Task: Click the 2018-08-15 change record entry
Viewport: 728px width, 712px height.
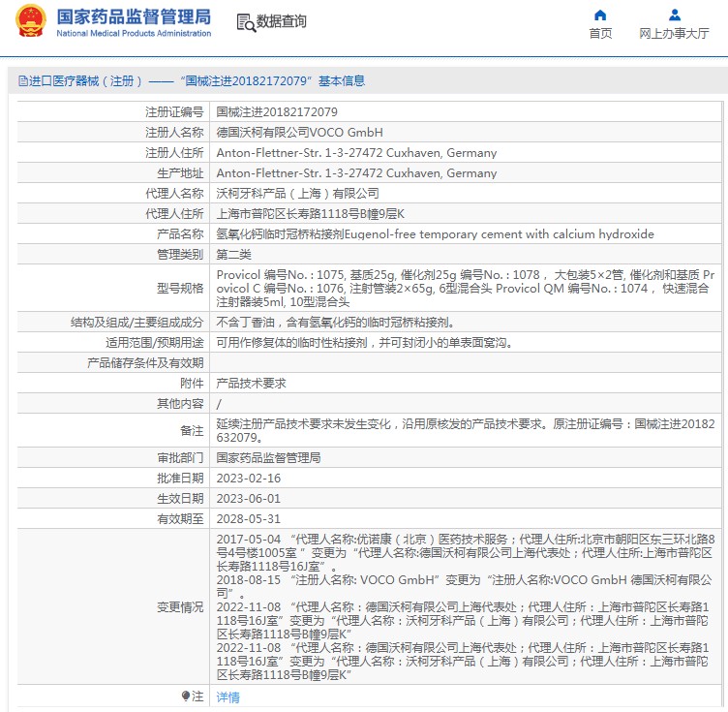Action: pyautogui.click(x=465, y=587)
